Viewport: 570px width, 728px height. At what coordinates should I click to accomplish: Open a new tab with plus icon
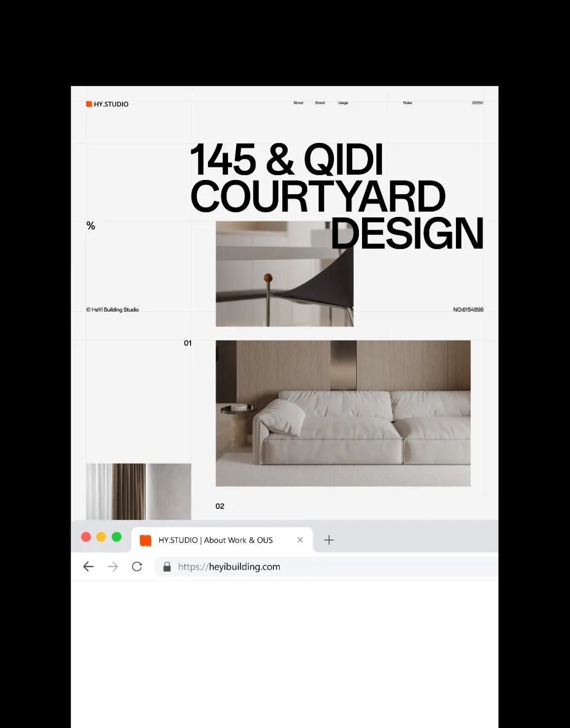(x=329, y=540)
